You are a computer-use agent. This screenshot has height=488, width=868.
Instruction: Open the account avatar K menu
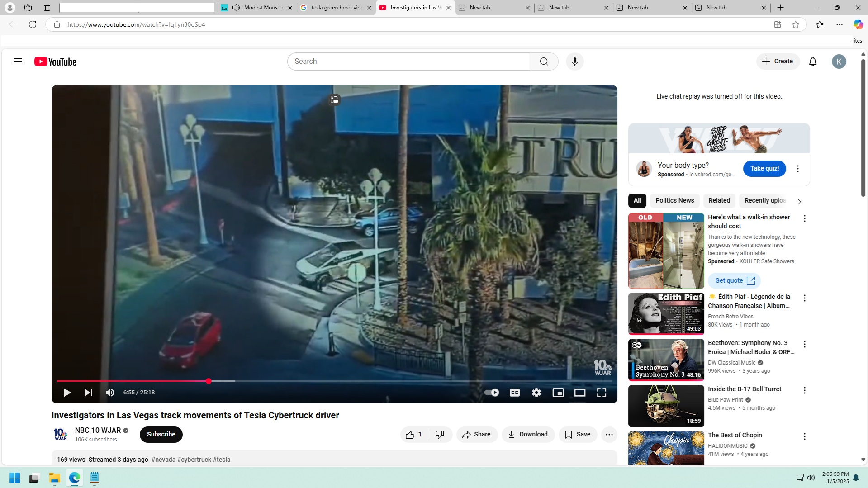(x=839, y=62)
